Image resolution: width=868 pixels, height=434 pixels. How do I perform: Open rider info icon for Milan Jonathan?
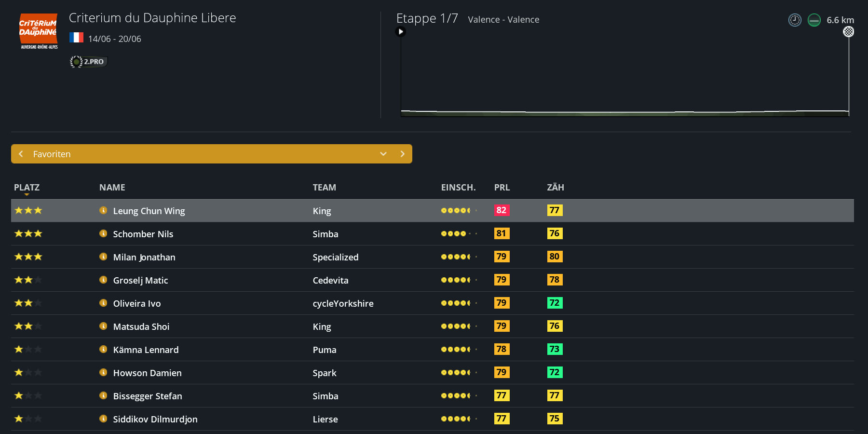[x=103, y=257]
